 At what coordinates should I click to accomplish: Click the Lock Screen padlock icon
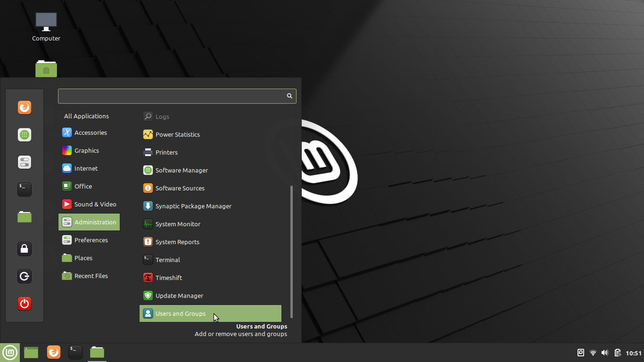tap(25, 248)
